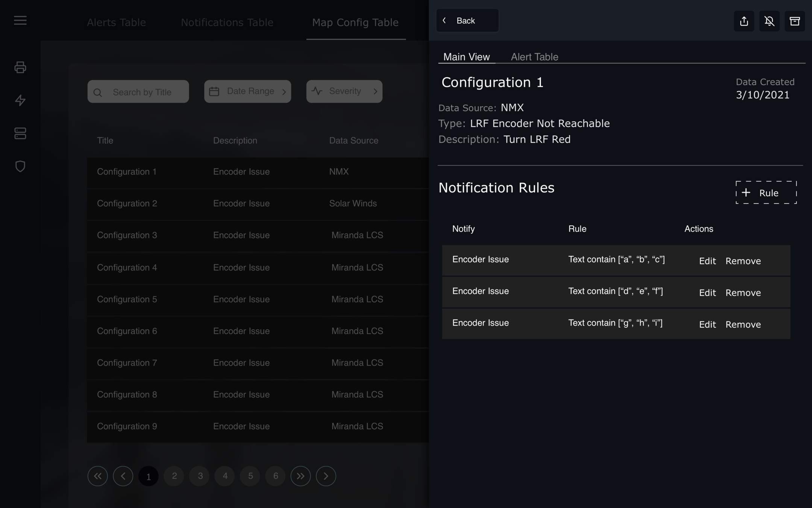Edit the rule containing "a", "b", "c"
This screenshot has width=812, height=508.
coord(707,261)
